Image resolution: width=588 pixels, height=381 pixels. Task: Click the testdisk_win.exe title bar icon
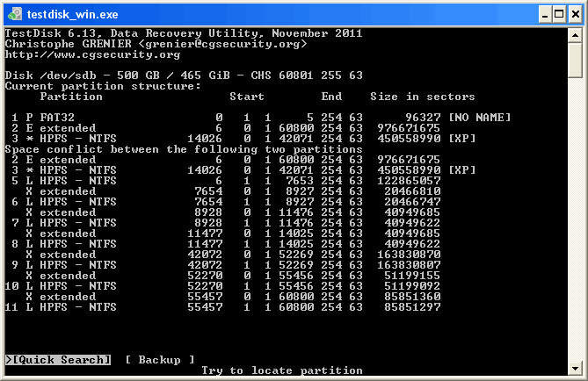point(15,14)
